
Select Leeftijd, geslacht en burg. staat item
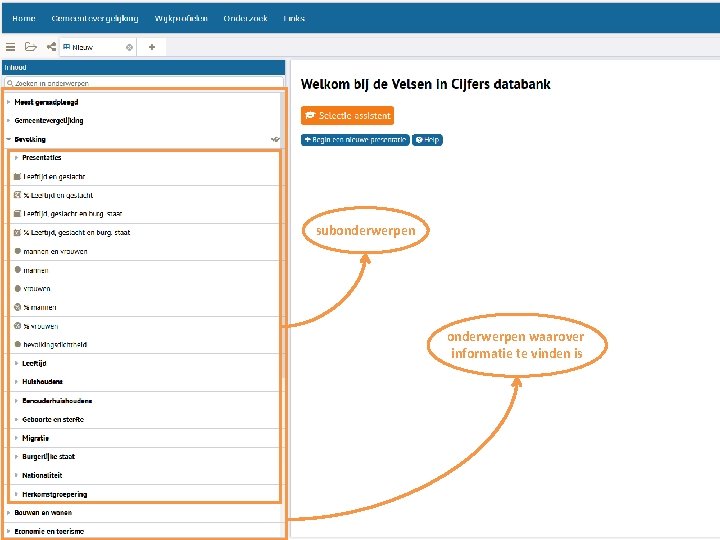click(x=73, y=214)
